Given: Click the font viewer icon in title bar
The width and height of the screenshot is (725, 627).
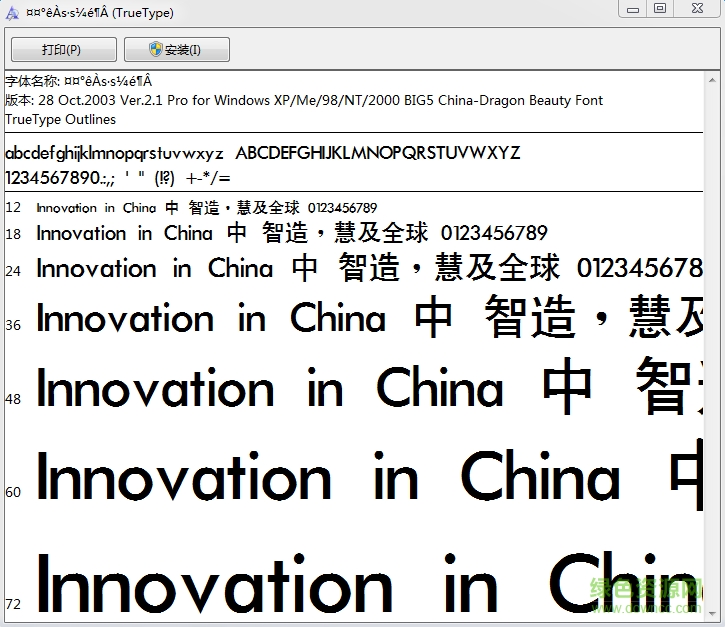Looking at the screenshot, I should [13, 12].
